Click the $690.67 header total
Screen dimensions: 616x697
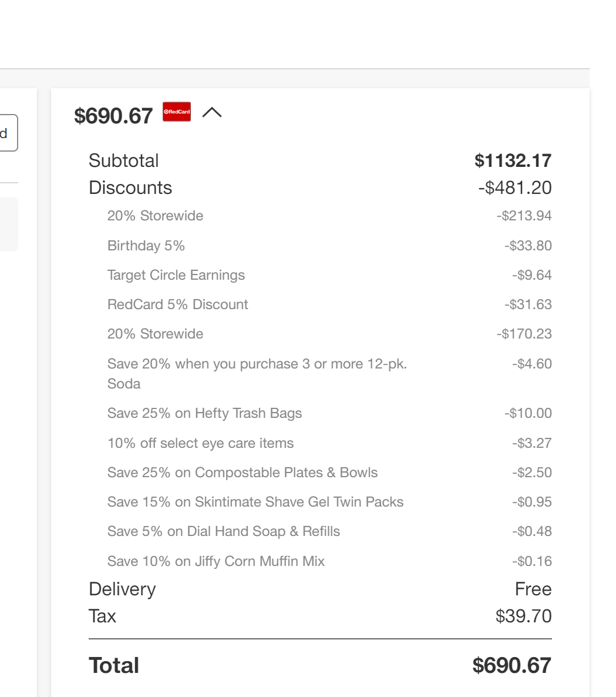pos(113,116)
